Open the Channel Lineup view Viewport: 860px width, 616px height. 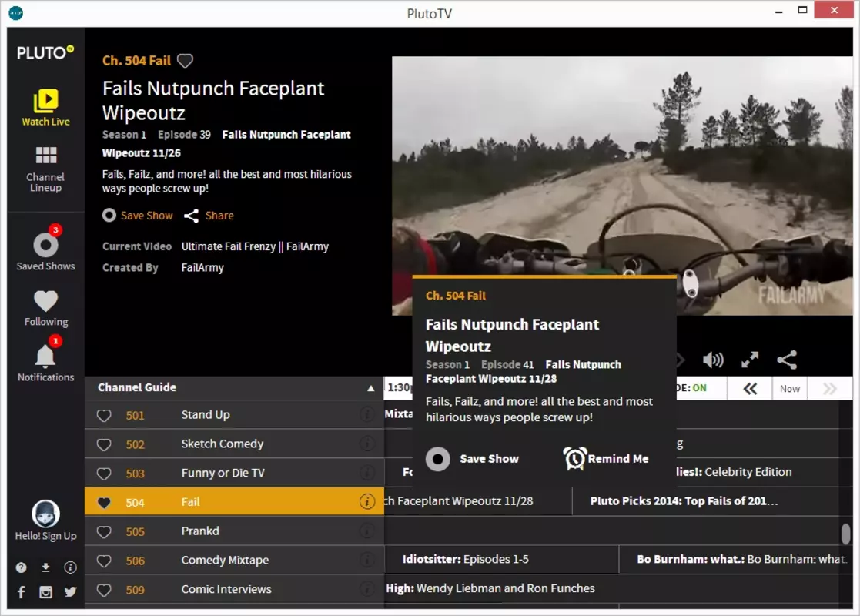pyautogui.click(x=45, y=169)
